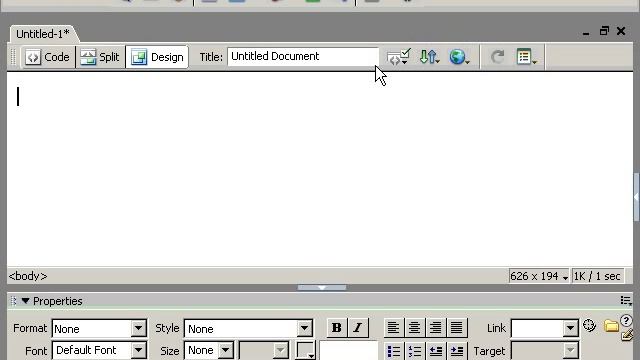The image size is (640, 360).
Task: Click the Point to File target icon
Action: [x=589, y=326]
